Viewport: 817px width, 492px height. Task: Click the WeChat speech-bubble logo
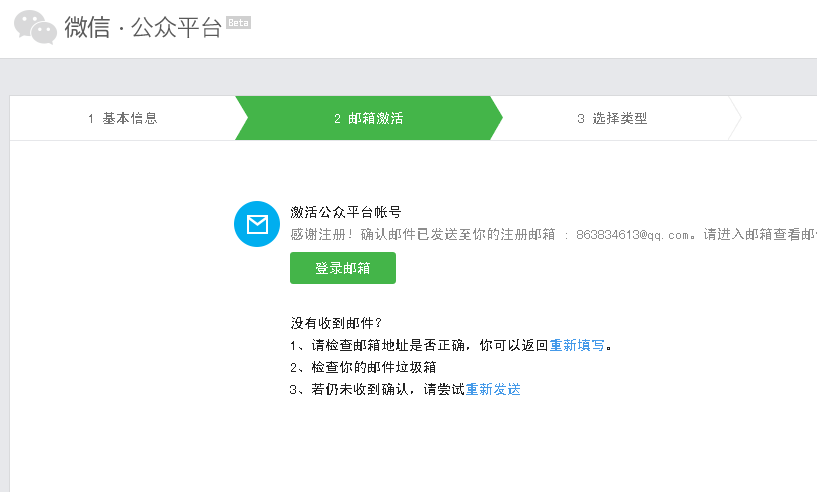(35, 28)
